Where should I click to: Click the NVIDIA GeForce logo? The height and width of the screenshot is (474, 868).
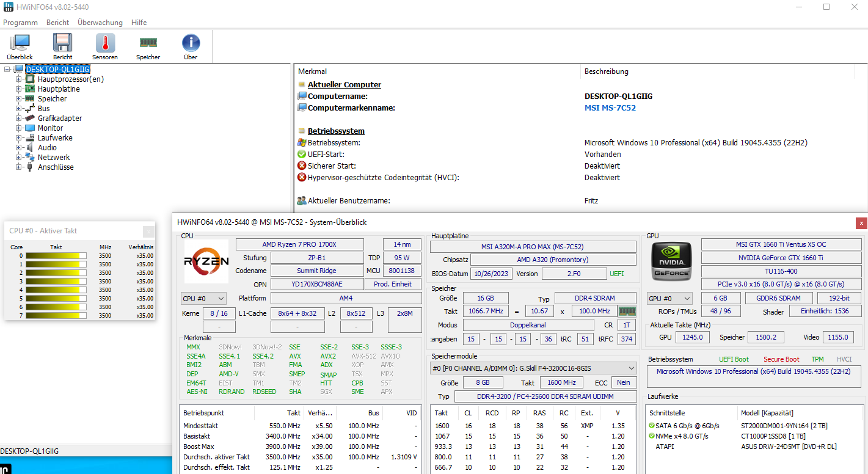click(x=672, y=261)
